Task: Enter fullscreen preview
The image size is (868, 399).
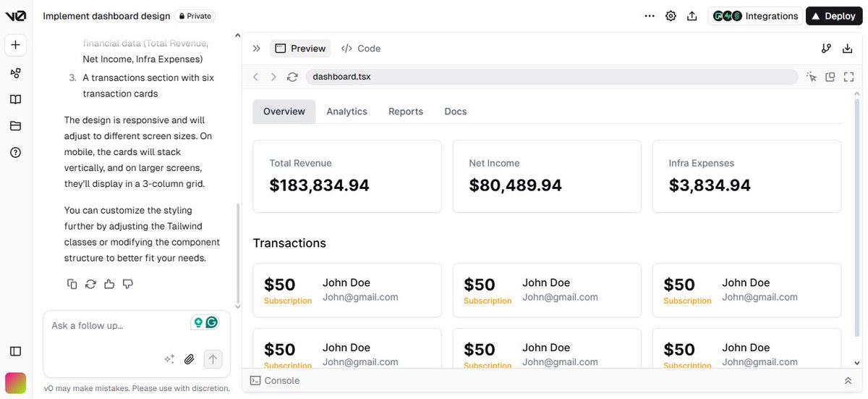Action: [x=848, y=77]
